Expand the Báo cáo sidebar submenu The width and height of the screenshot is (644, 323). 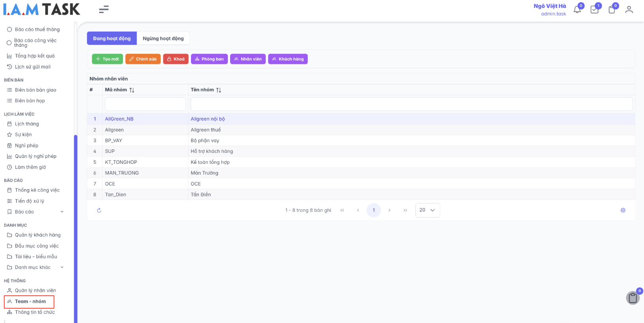coord(62,212)
